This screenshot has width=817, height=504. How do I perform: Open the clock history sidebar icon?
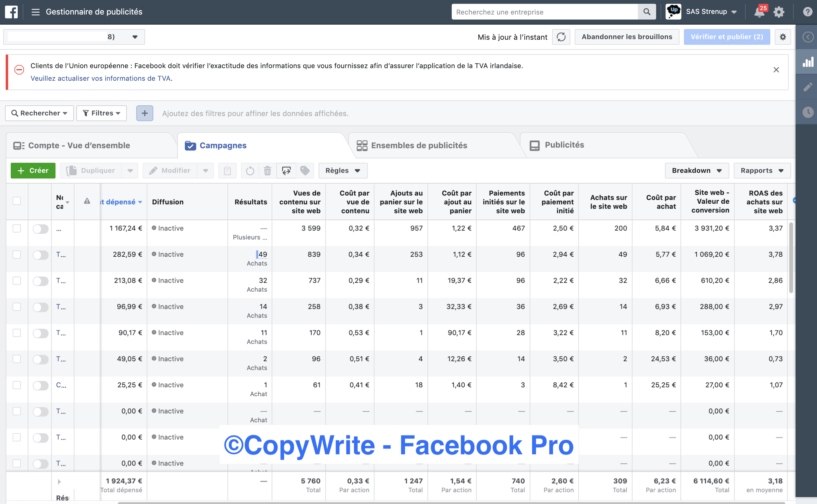point(808,112)
